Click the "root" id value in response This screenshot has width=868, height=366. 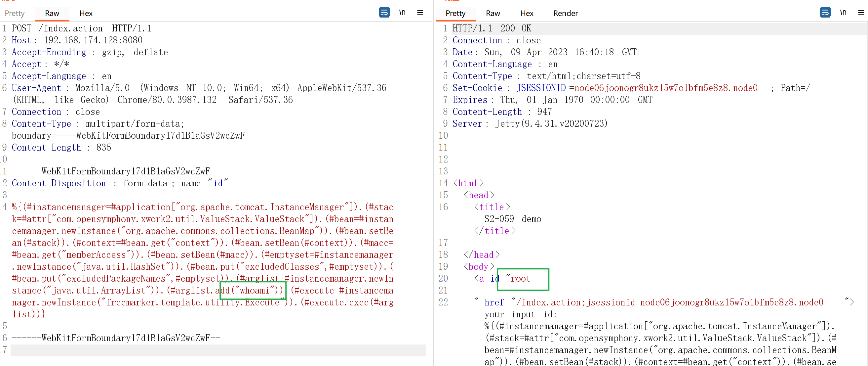click(x=520, y=279)
